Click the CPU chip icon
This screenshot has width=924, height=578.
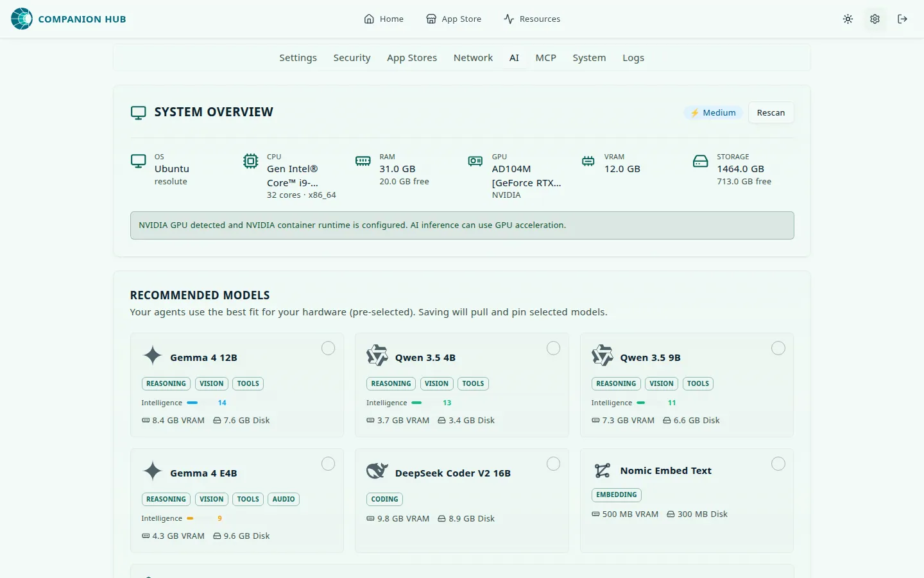click(x=251, y=161)
